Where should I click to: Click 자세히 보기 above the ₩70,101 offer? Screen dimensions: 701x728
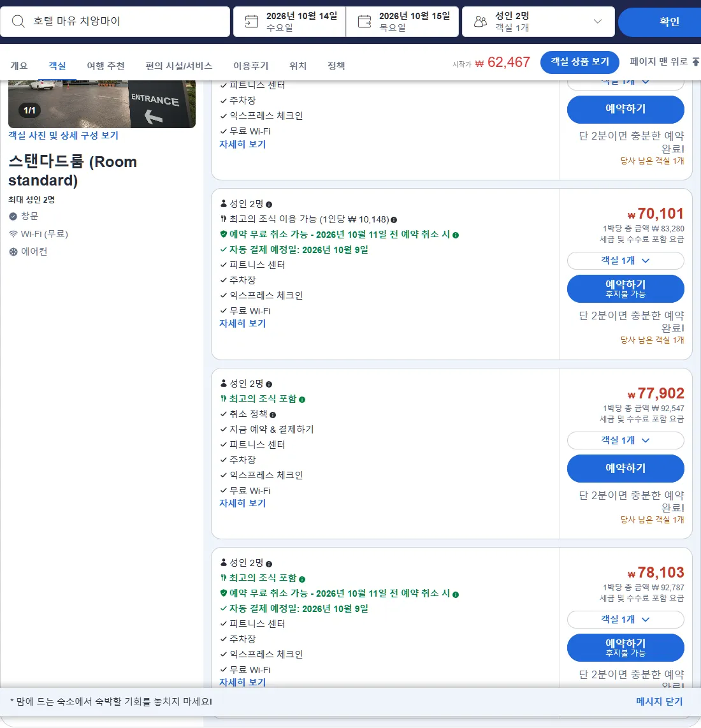[242, 144]
